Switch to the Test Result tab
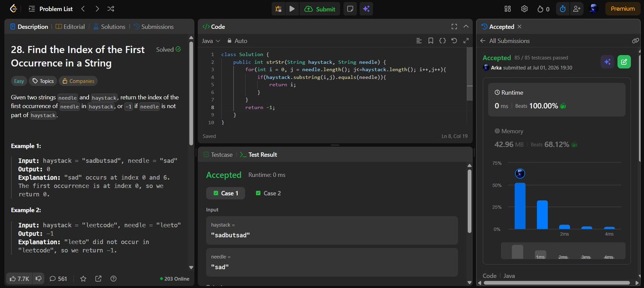The image size is (644, 288). pyautogui.click(x=259, y=154)
